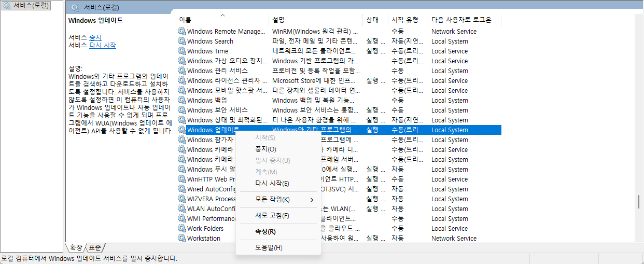Viewport: 644px width, 264px height.
Task: Select the Windows 관리 서비스 row
Action: point(339,71)
